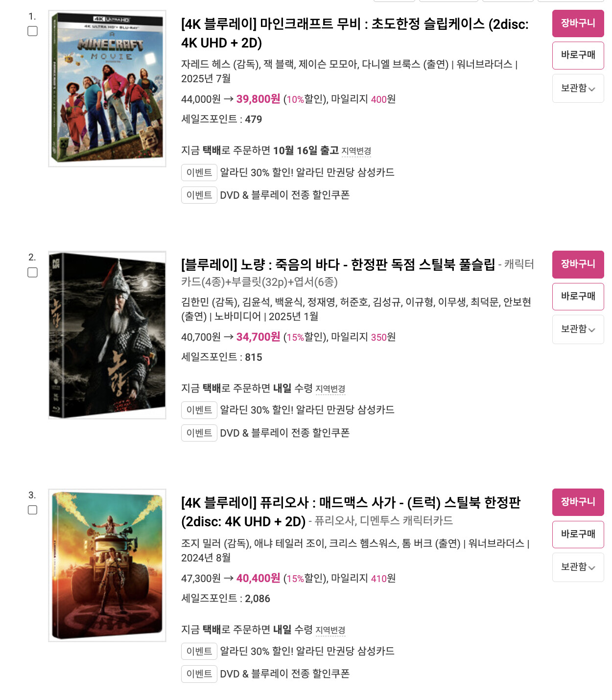This screenshot has width=612, height=700.
Task: Click director link 김한민 in the 노량 listing
Action: coord(196,303)
